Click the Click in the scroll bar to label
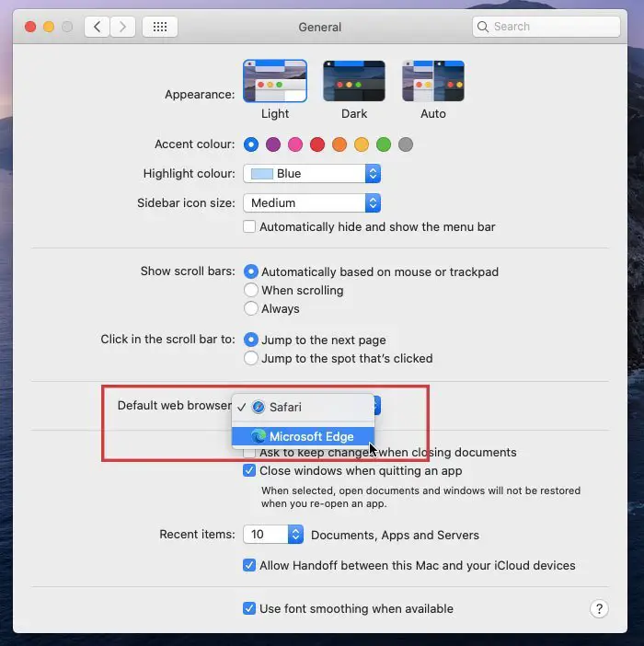The image size is (644, 646). [168, 339]
